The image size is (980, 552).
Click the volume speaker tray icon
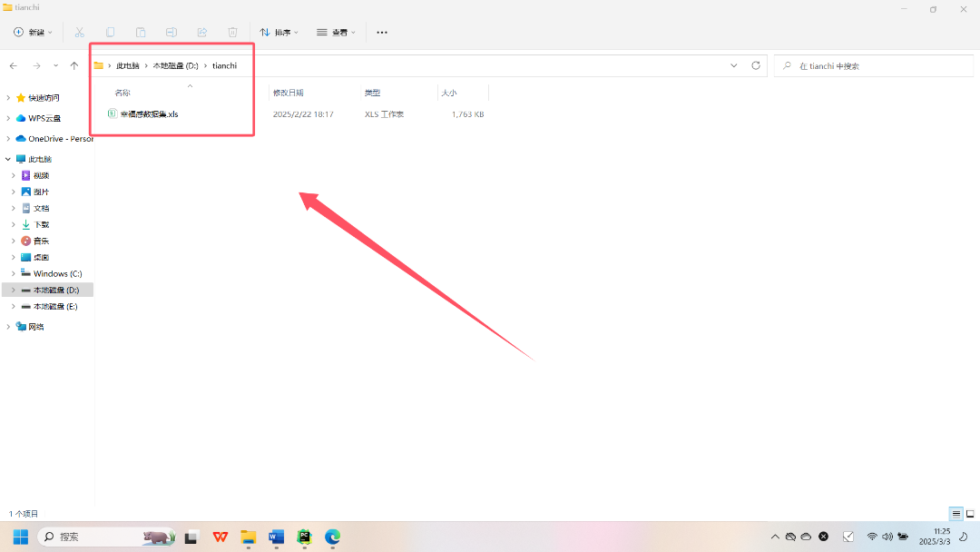(x=887, y=537)
